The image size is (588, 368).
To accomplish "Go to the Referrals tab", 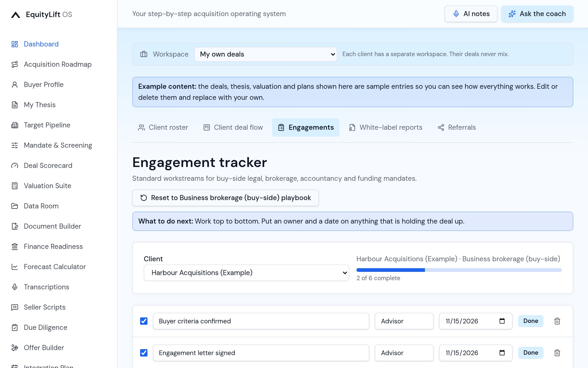I will click(x=457, y=127).
